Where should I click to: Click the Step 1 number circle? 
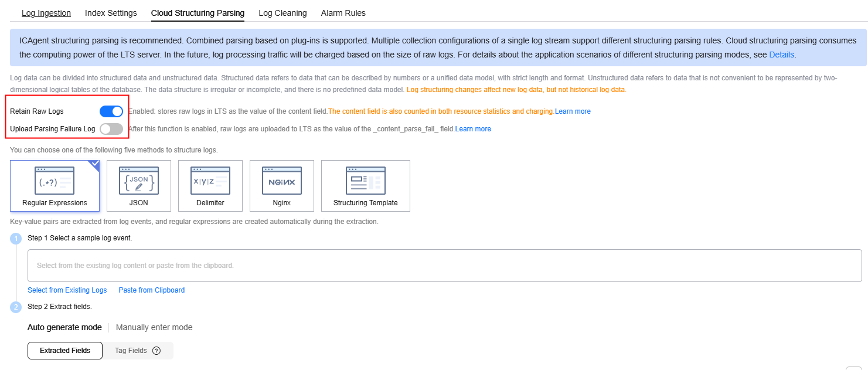17,239
